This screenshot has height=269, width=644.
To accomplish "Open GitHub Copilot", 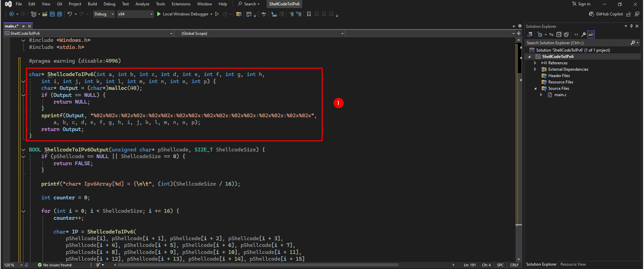I will (x=606, y=14).
